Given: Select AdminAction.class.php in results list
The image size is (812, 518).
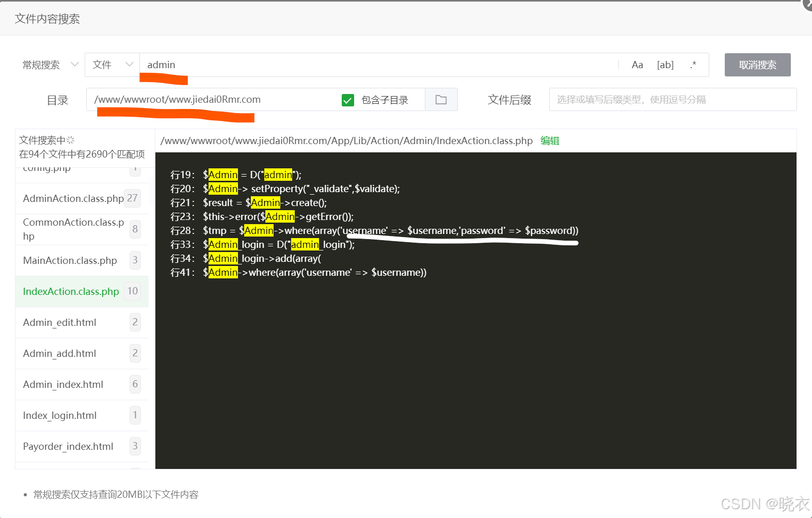Looking at the screenshot, I should (82, 198).
